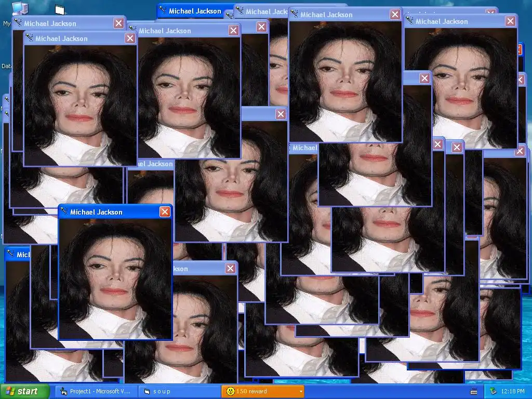532x399 pixels.
Task: Close the active bright-blue Michael Jackson window
Action: click(x=165, y=212)
